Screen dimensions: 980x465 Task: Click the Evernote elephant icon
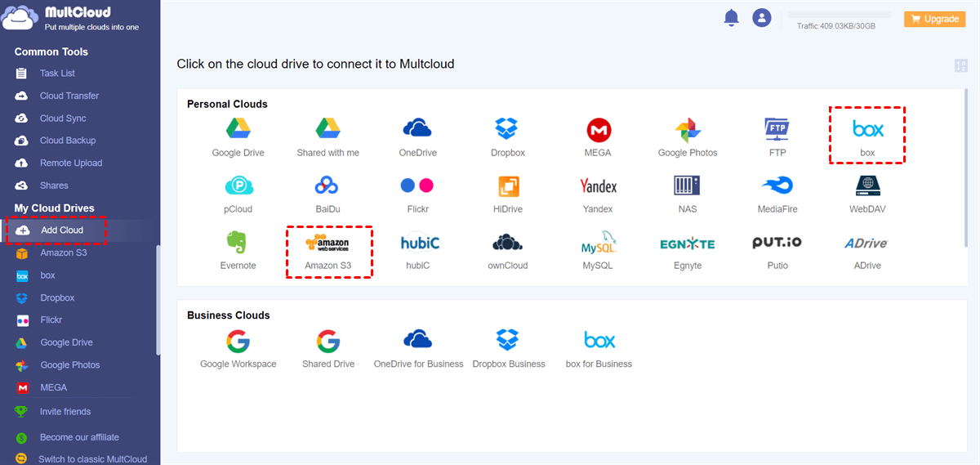coord(238,243)
